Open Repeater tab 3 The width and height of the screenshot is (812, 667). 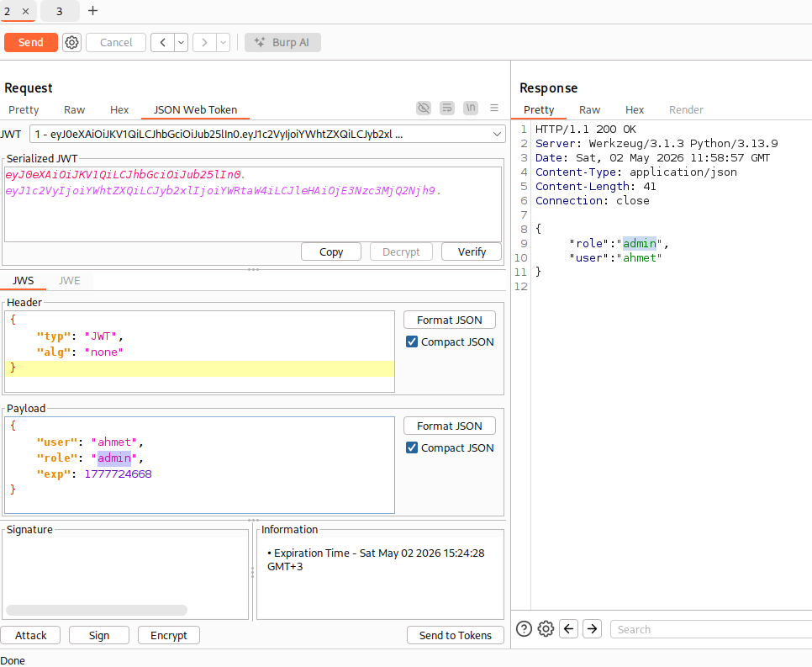coord(60,11)
